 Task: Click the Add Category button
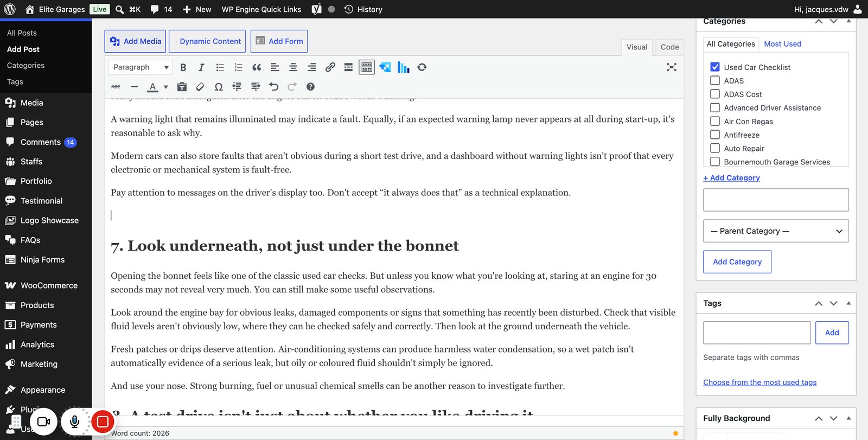pyautogui.click(x=737, y=262)
